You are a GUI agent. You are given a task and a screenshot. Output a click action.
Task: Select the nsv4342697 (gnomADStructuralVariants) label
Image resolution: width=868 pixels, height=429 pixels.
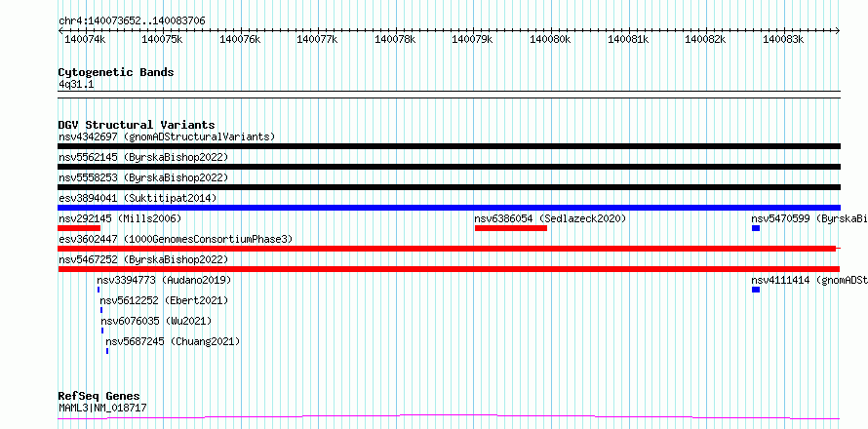click(167, 136)
